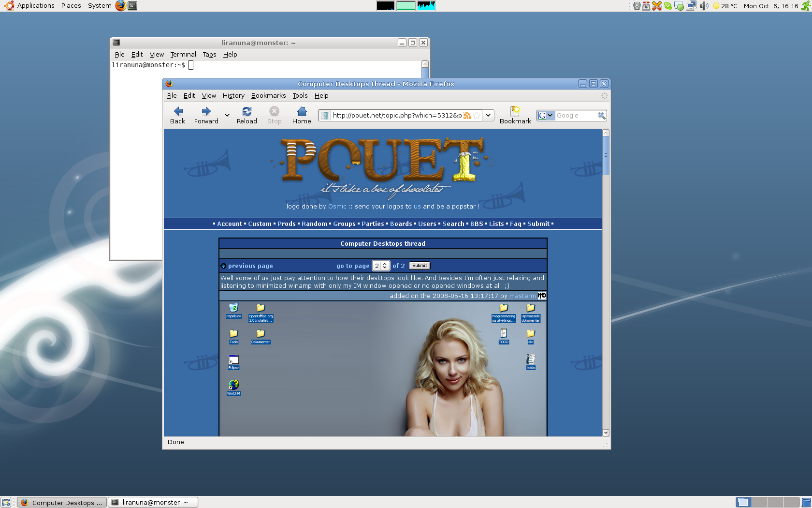Click the posted desktop screenshot image
This screenshot has width=812, height=508.
(383, 369)
